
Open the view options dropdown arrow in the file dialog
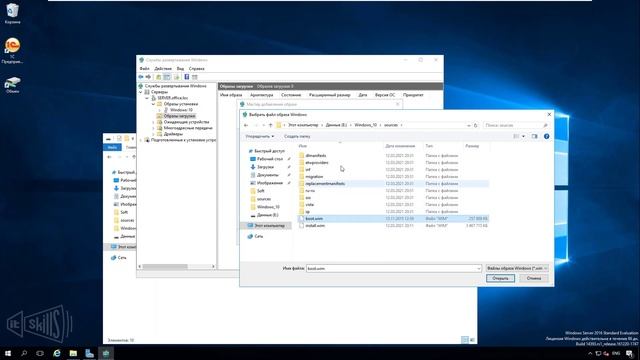[524, 136]
